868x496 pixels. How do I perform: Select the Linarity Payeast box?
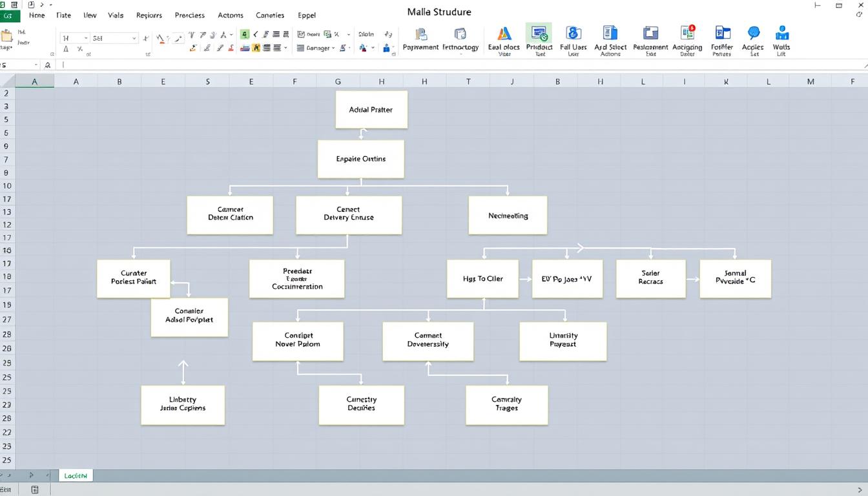pyautogui.click(x=563, y=341)
